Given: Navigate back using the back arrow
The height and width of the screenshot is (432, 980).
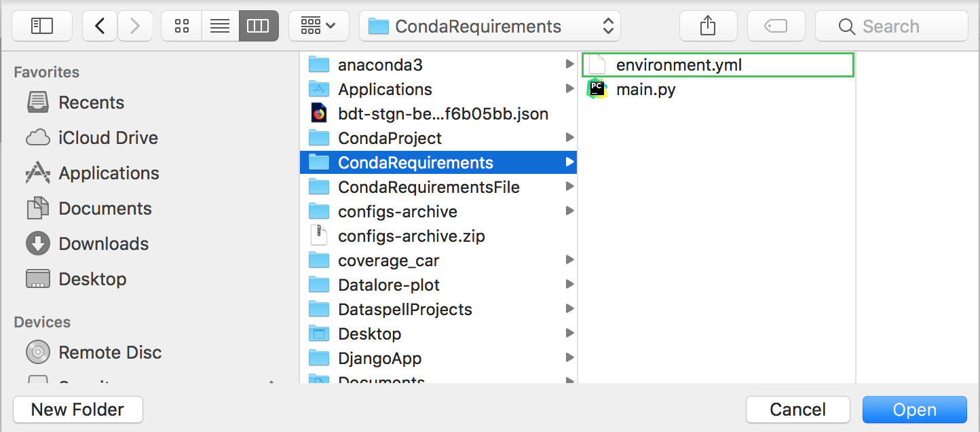Looking at the screenshot, I should tap(99, 25).
